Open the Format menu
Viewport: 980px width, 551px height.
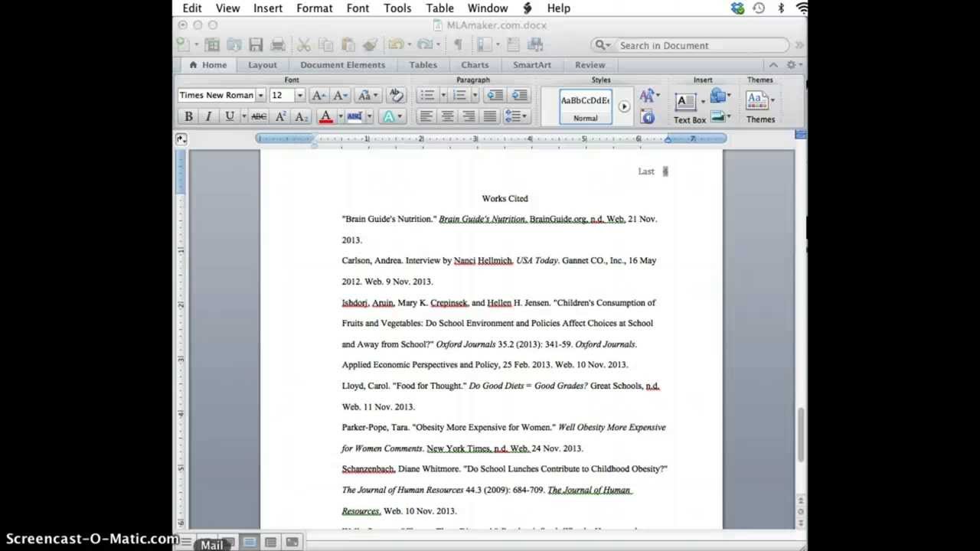314,8
